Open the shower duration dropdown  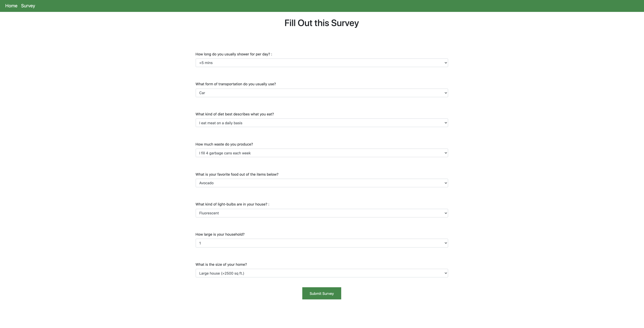coord(321,63)
